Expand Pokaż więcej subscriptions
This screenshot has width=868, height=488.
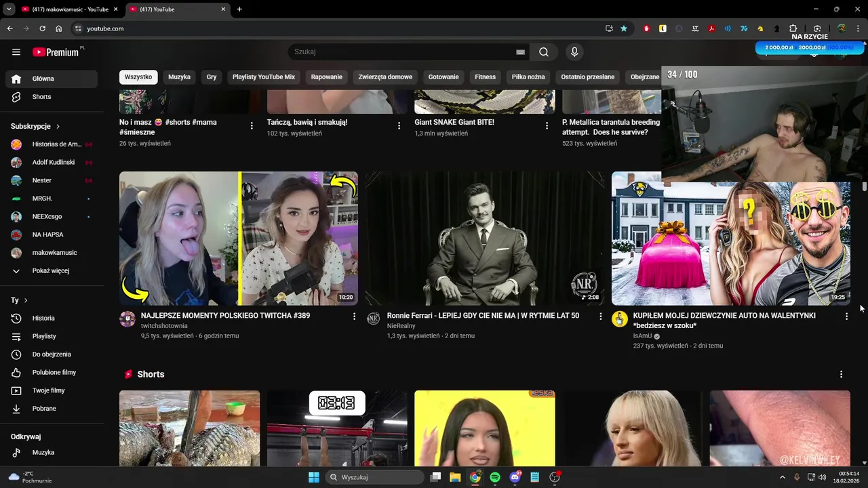pos(52,270)
